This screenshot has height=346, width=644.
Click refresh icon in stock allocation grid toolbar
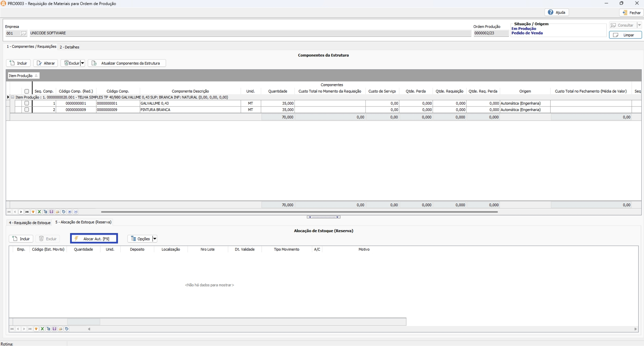tap(67, 329)
